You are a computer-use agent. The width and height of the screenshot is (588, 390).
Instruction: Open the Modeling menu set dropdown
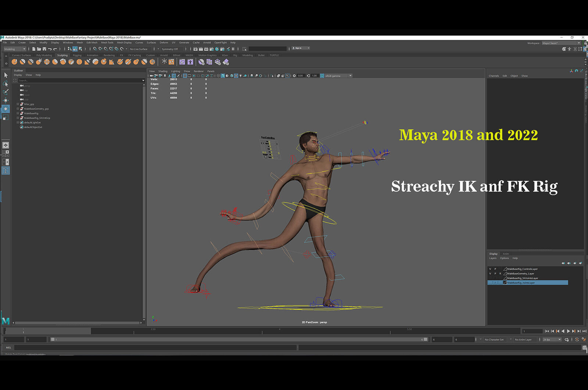pos(15,49)
